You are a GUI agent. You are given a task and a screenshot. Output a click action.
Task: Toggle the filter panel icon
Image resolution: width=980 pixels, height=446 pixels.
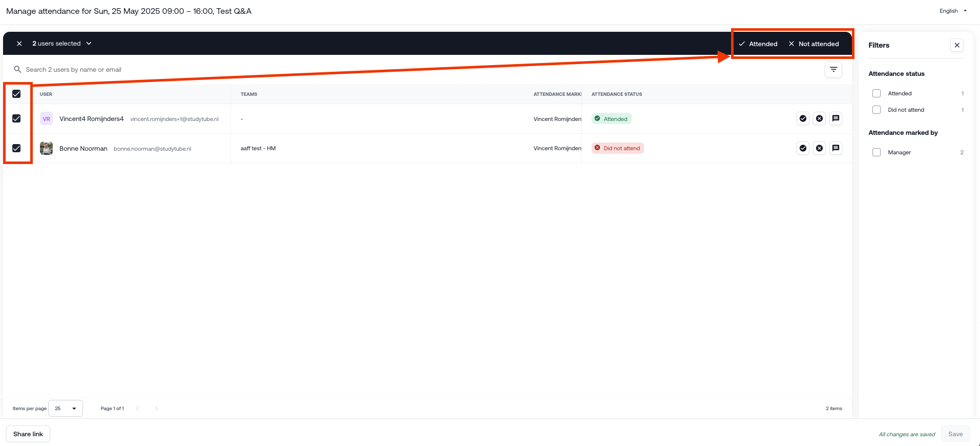pos(833,70)
